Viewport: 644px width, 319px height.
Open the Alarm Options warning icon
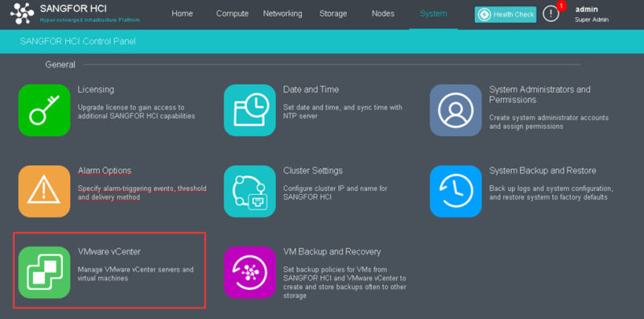tap(44, 191)
